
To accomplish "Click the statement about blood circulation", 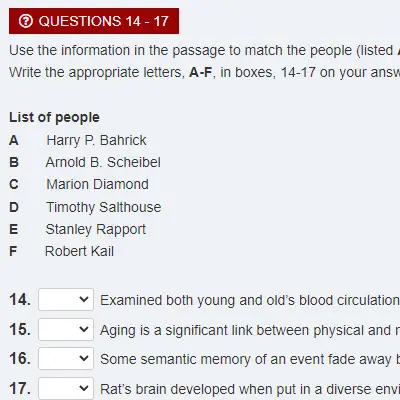I will (x=250, y=300).
